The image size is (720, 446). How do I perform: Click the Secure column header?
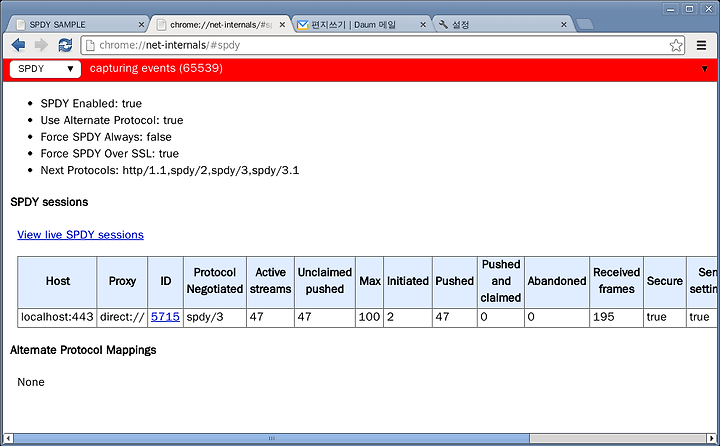coord(665,281)
